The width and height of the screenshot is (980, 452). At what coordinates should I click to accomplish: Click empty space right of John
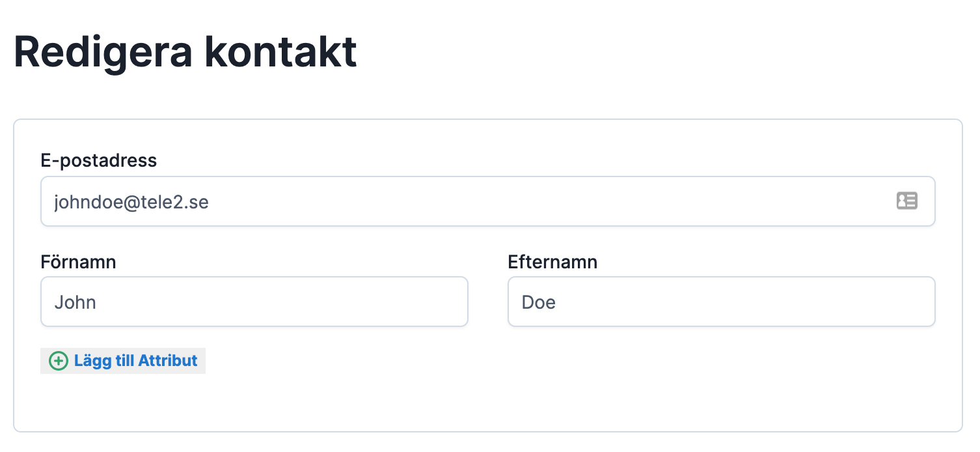(x=293, y=302)
